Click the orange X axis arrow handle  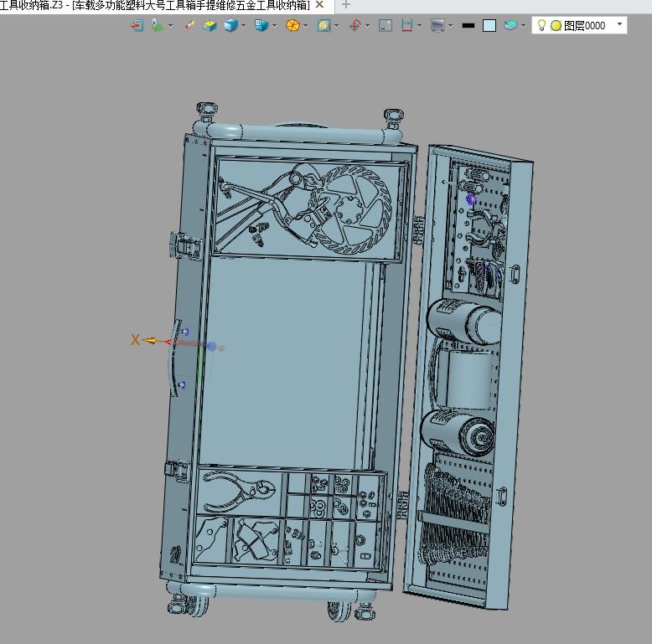(149, 341)
